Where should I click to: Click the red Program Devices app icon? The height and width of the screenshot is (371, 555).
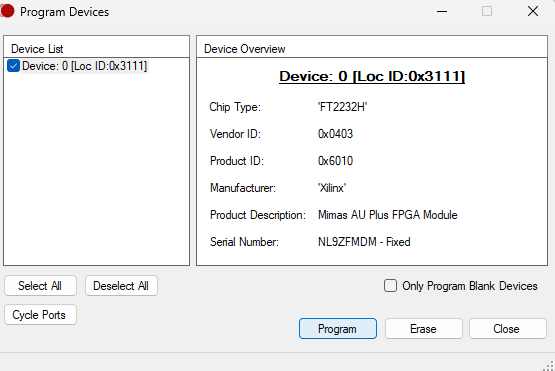click(x=7, y=11)
